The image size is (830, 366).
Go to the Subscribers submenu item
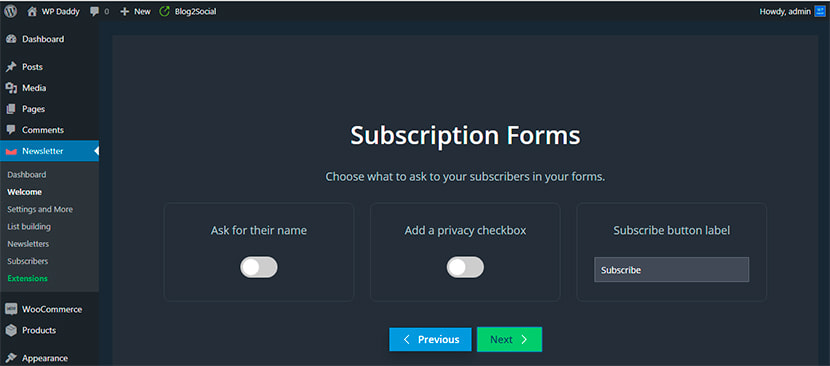pos(28,261)
